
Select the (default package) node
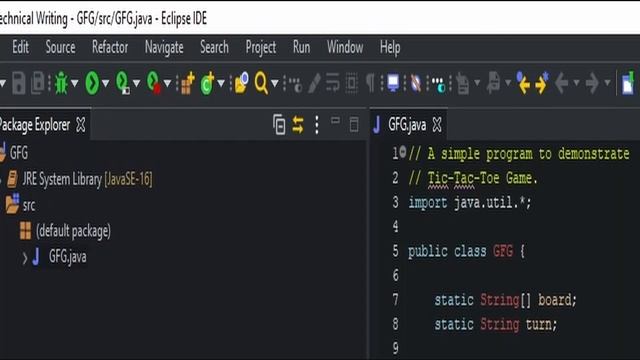[x=73, y=231]
